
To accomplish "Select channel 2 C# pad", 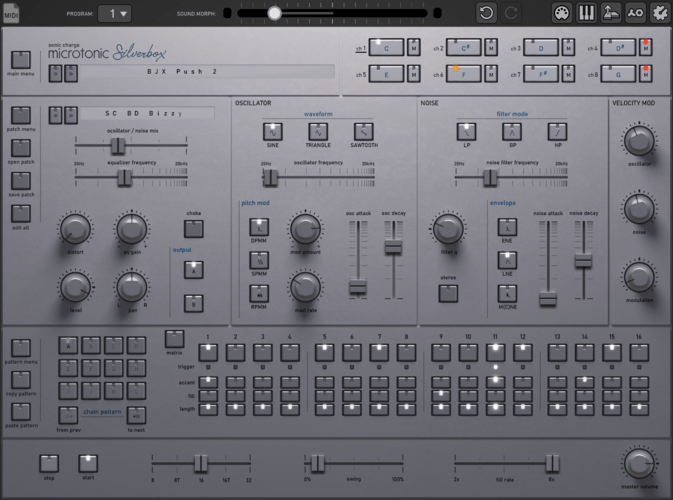I will pyautogui.click(x=464, y=47).
